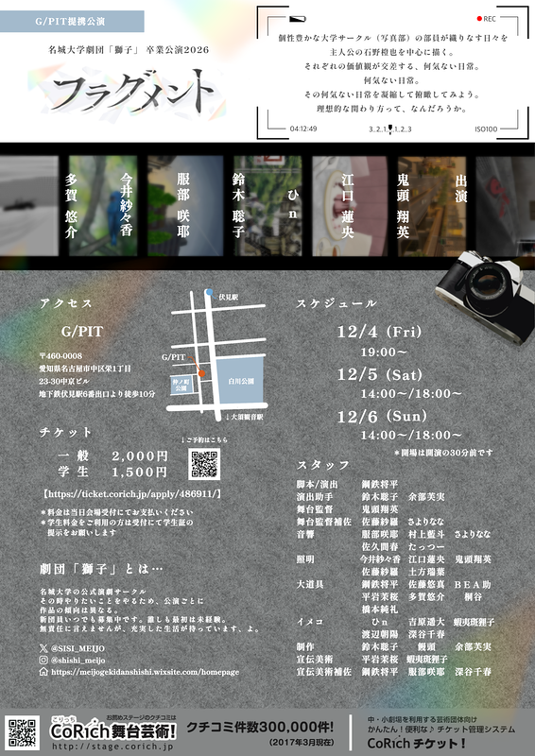The height and width of the screenshot is (756, 535).
Task: Click the @SISI_MEIJO account handle
Action: point(78,648)
